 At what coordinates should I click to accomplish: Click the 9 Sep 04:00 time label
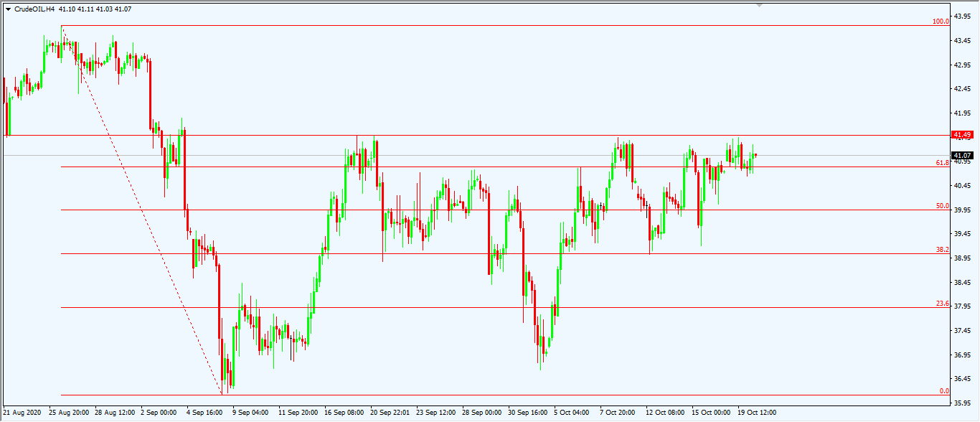(251, 413)
